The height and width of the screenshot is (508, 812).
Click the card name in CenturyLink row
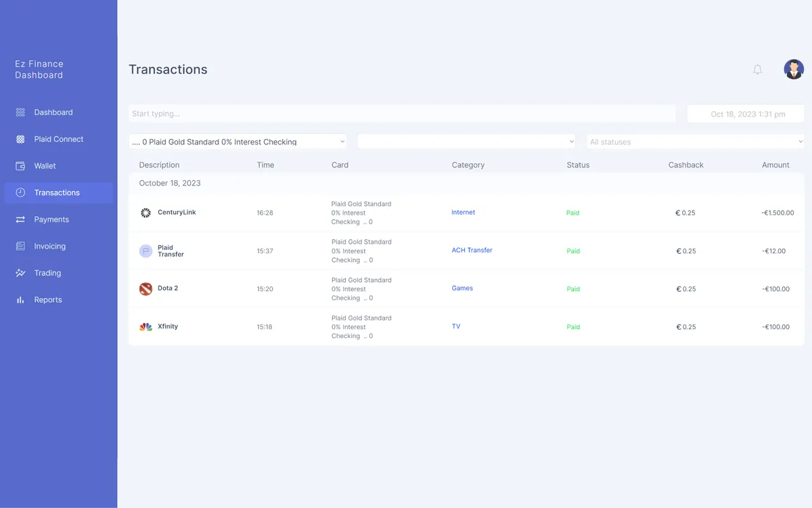361,213
